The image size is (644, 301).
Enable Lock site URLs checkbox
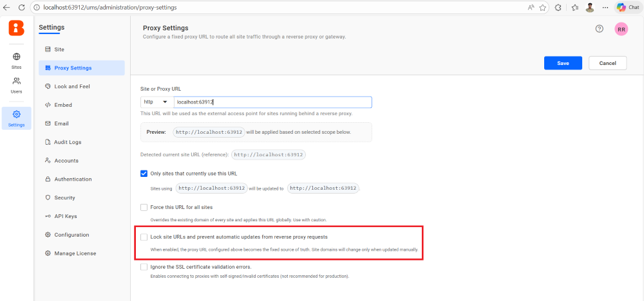(x=144, y=237)
